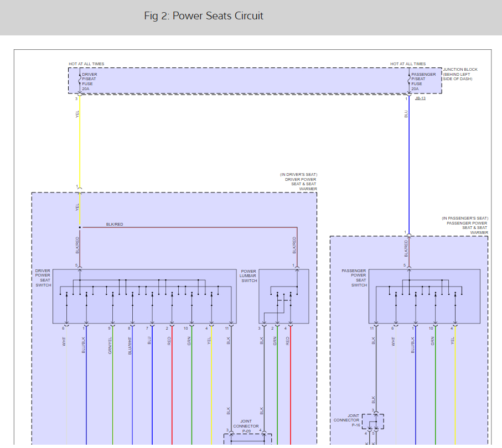The height and width of the screenshot is (448, 502).
Task: Open the JB-13 connector link
Action: tap(420, 98)
